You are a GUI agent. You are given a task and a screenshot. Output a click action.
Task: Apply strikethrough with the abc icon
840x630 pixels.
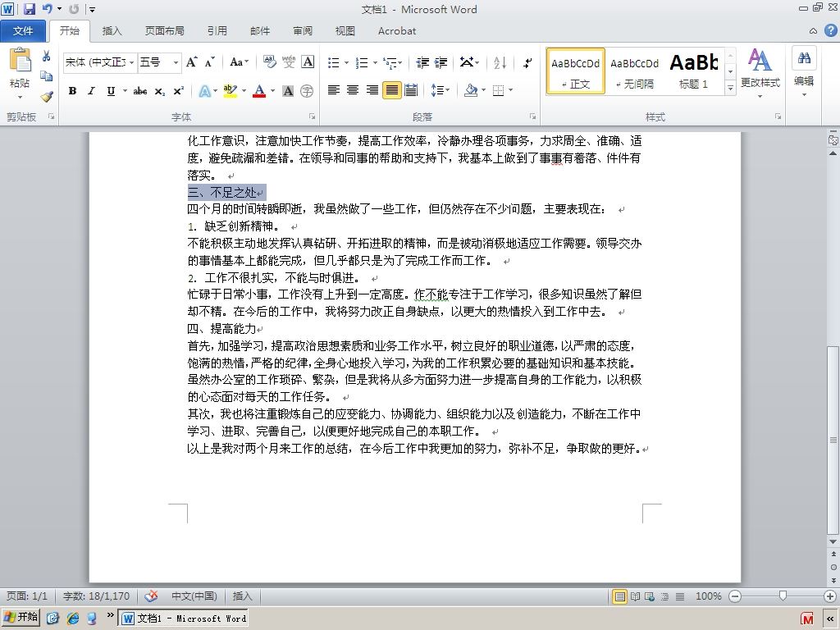point(140,91)
